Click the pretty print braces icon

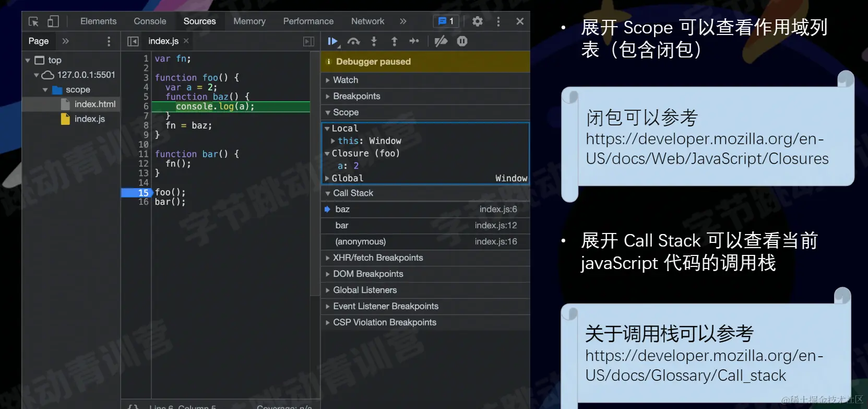click(134, 406)
